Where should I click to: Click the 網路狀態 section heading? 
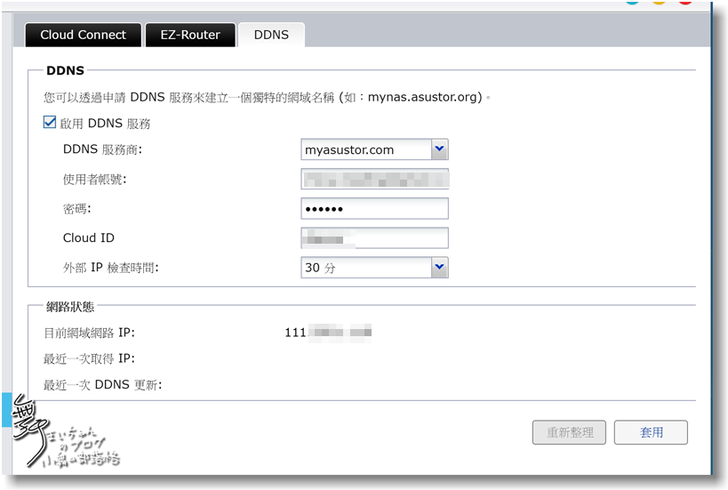tap(70, 307)
